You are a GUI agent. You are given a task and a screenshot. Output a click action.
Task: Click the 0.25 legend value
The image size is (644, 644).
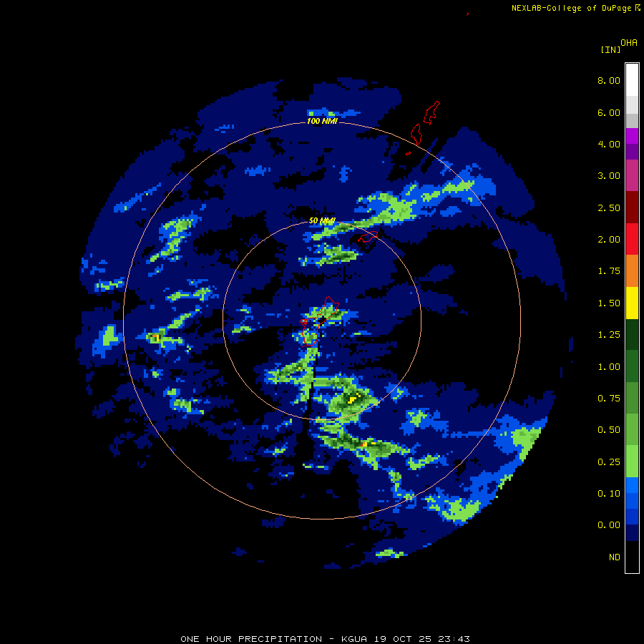(x=608, y=462)
